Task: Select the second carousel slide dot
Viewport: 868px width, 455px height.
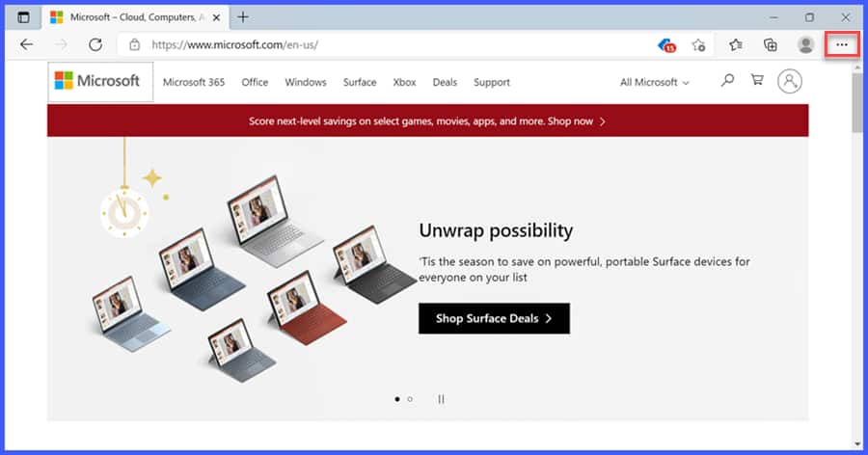Action: point(410,399)
